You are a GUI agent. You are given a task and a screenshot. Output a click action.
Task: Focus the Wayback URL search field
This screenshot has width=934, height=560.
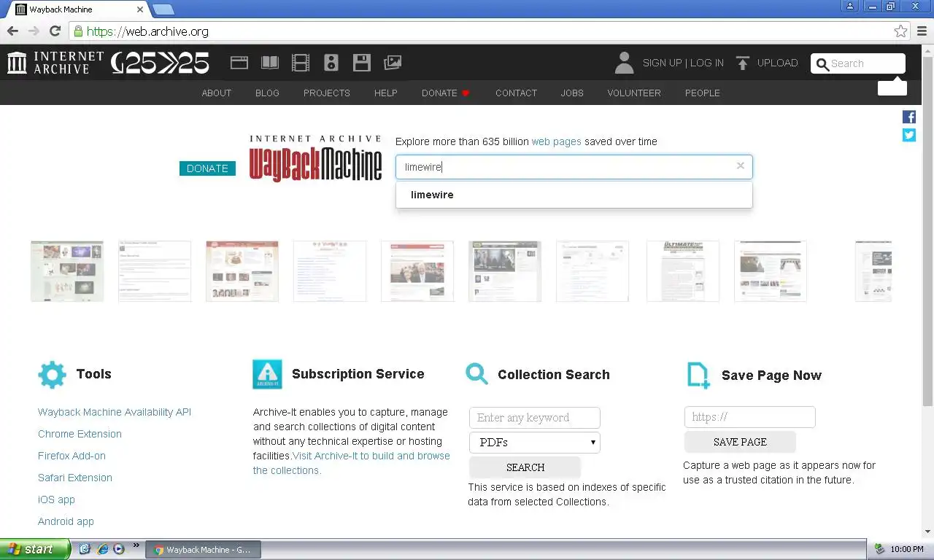click(574, 167)
